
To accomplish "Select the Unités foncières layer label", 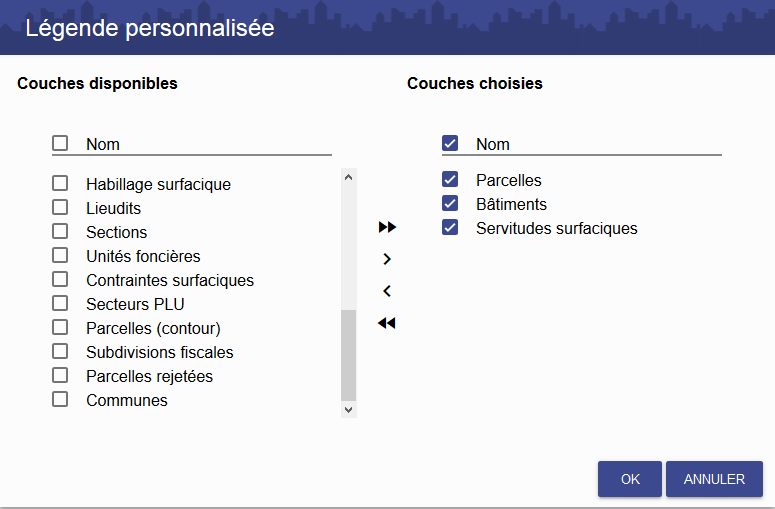I will tap(143, 256).
